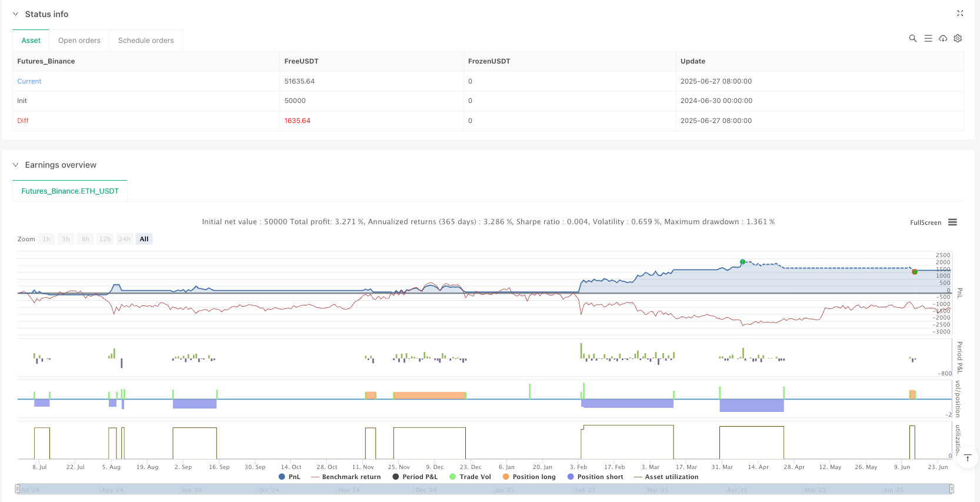Select the Futures_Binance.ETH_USDT tab

(70, 191)
